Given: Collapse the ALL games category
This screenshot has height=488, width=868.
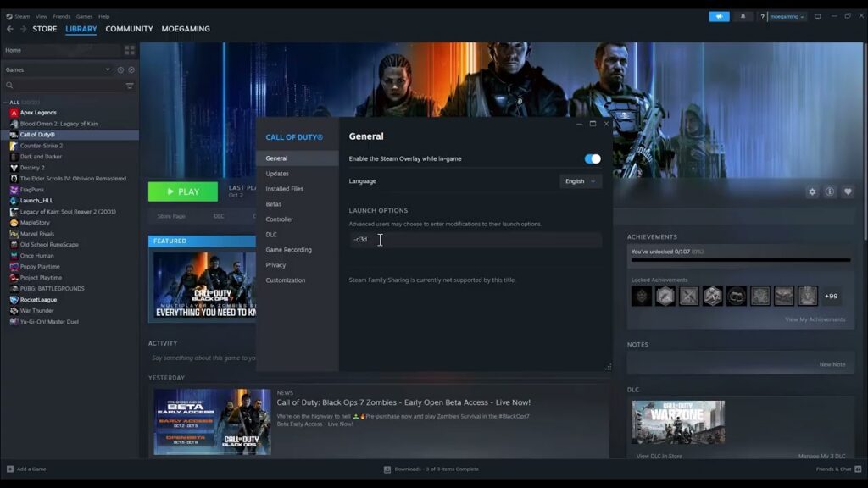Looking at the screenshot, I should coord(6,103).
